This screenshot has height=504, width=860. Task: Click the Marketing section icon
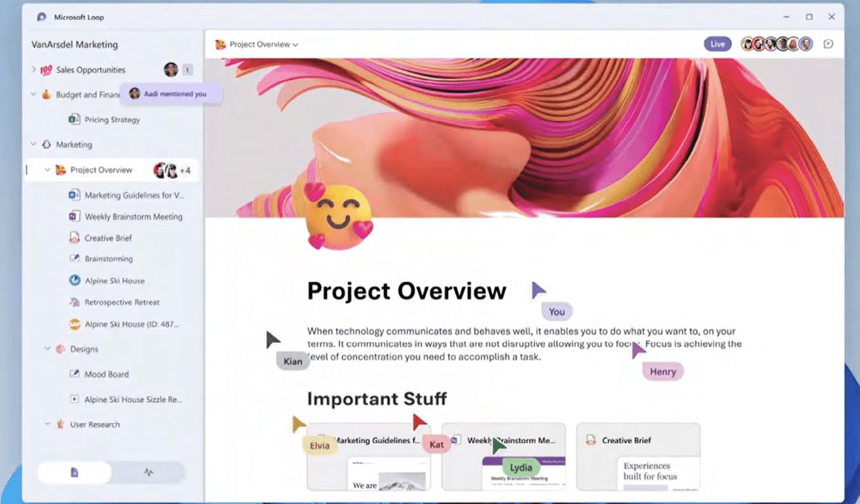click(x=46, y=144)
